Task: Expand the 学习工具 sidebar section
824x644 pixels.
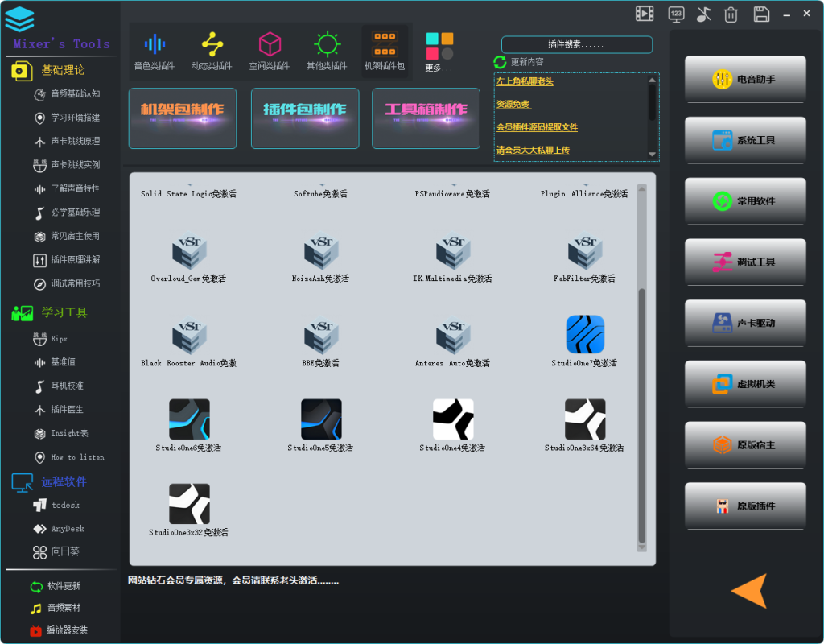Action: (50, 313)
